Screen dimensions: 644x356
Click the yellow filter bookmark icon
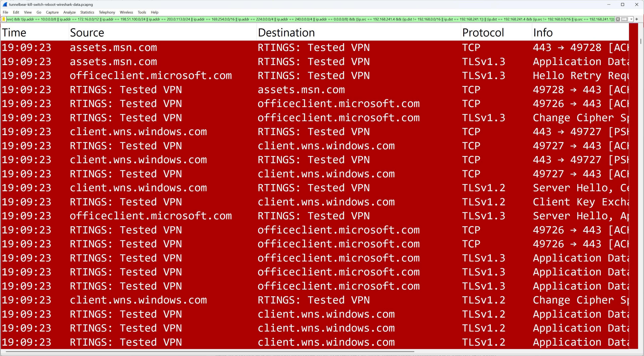(4, 19)
